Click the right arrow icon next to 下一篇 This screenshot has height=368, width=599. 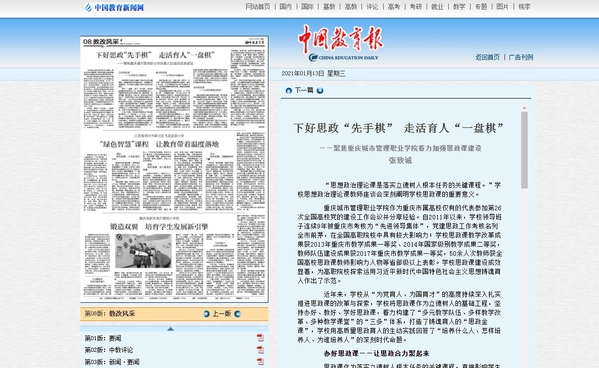click(x=320, y=91)
